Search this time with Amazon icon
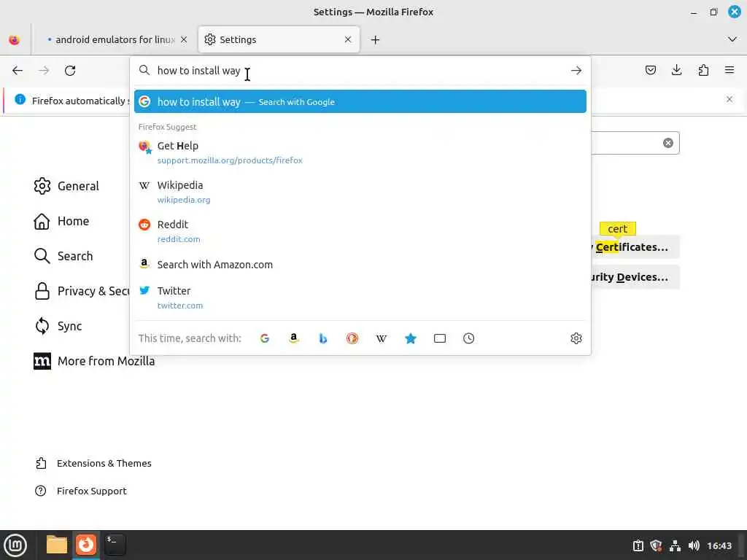Viewport: 747px width, 560px height. coord(294,338)
